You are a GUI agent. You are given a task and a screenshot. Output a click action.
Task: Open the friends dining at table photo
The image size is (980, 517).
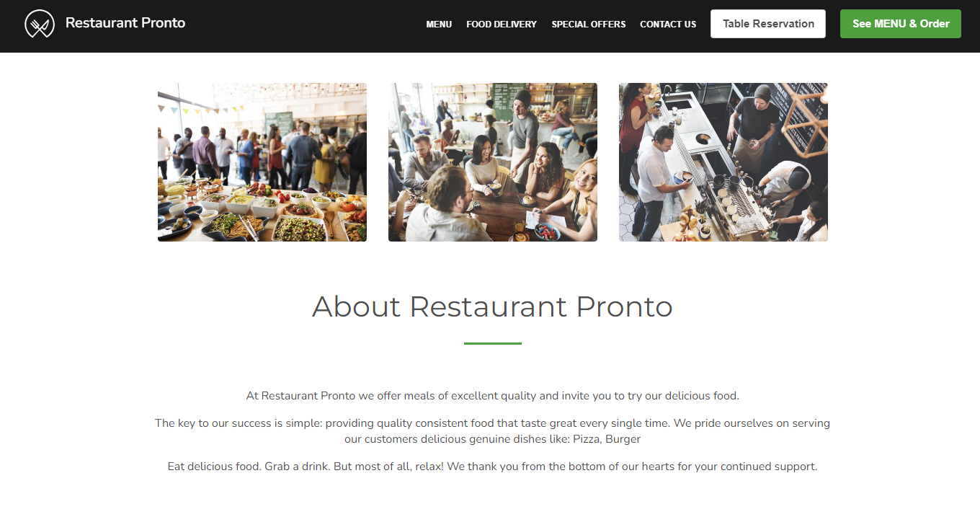pos(493,162)
